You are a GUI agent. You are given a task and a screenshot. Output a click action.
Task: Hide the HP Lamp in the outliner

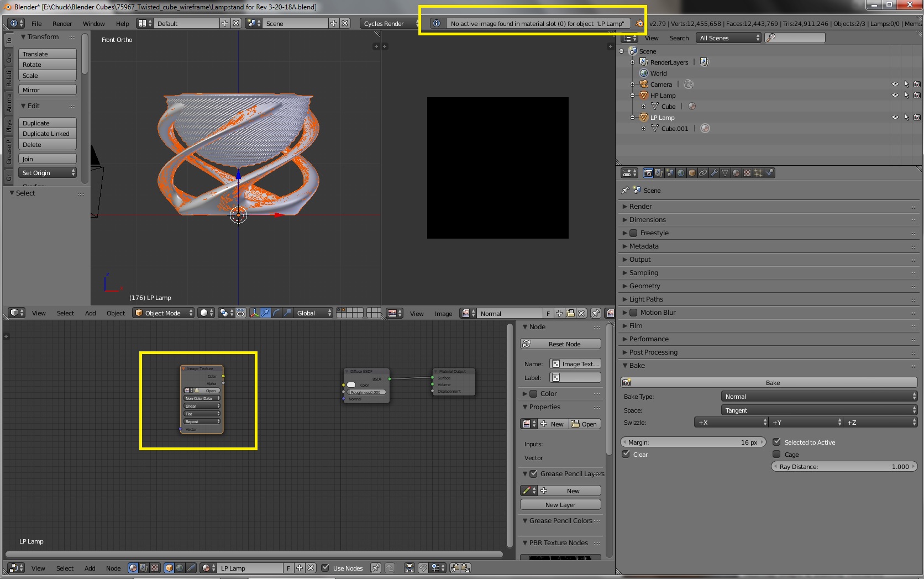pyautogui.click(x=895, y=95)
